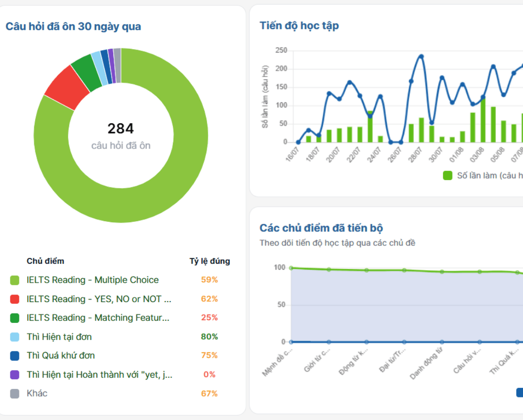The height and width of the screenshot is (420, 523).
Task: Click the 25% accuracy value
Action: pyautogui.click(x=209, y=317)
